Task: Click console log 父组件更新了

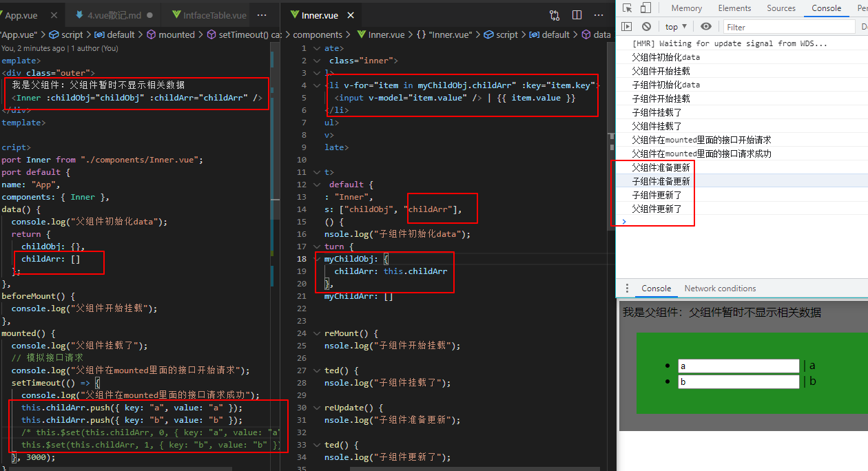Action: (x=657, y=209)
